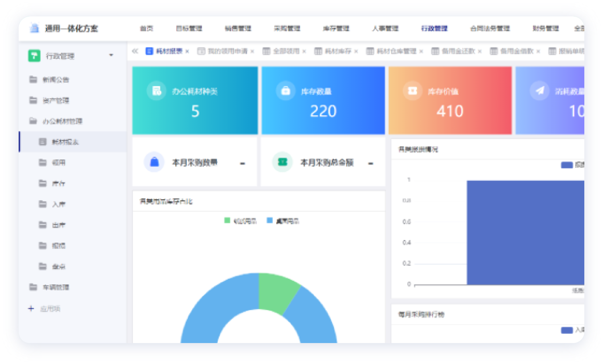Click the double-chevron to scroll the tabs left

point(135,51)
